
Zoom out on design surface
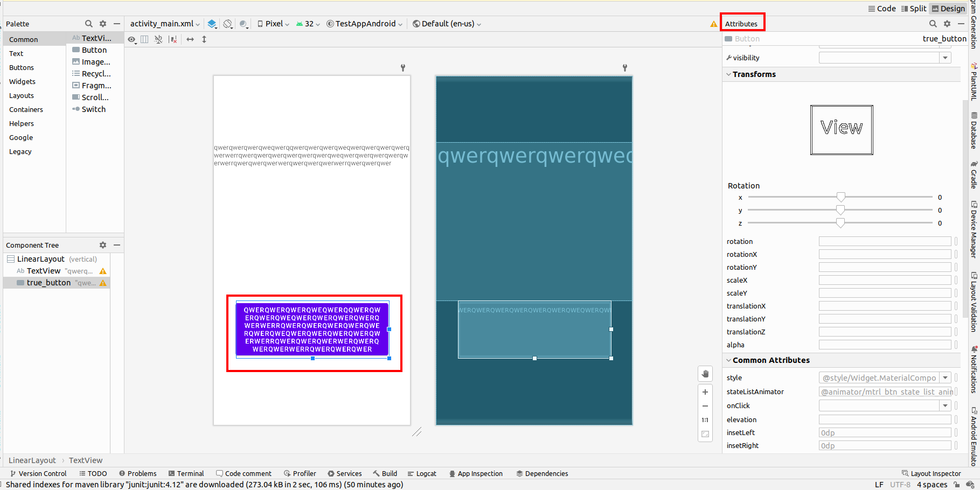click(705, 406)
